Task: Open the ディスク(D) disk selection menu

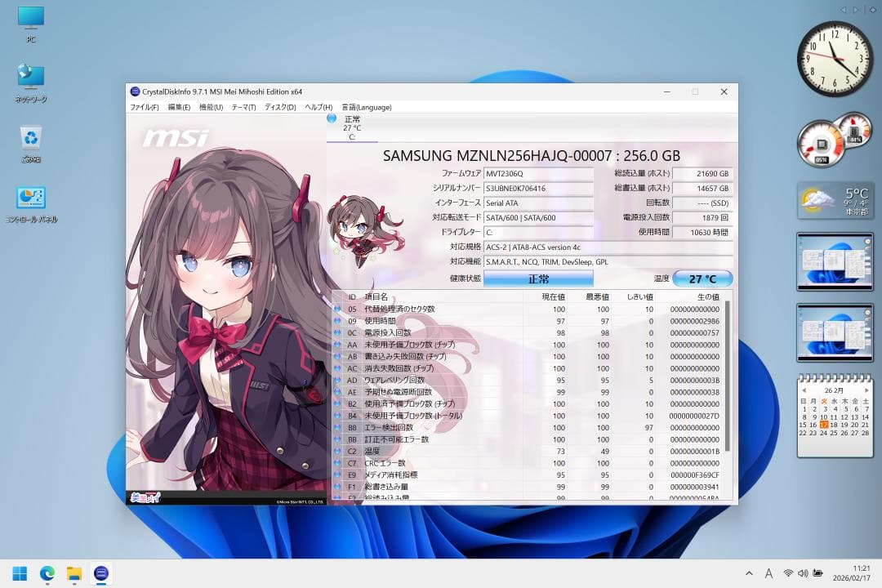Action: coord(278,107)
